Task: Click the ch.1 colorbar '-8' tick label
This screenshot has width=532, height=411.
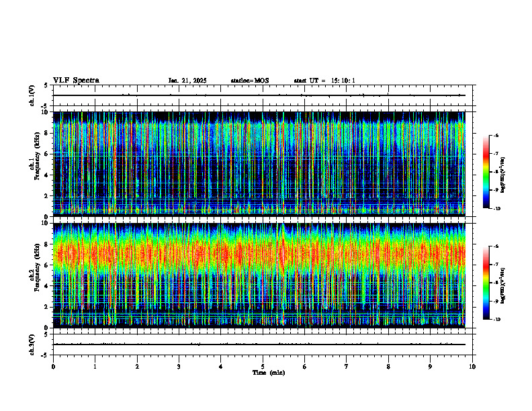Action: [x=496, y=172]
